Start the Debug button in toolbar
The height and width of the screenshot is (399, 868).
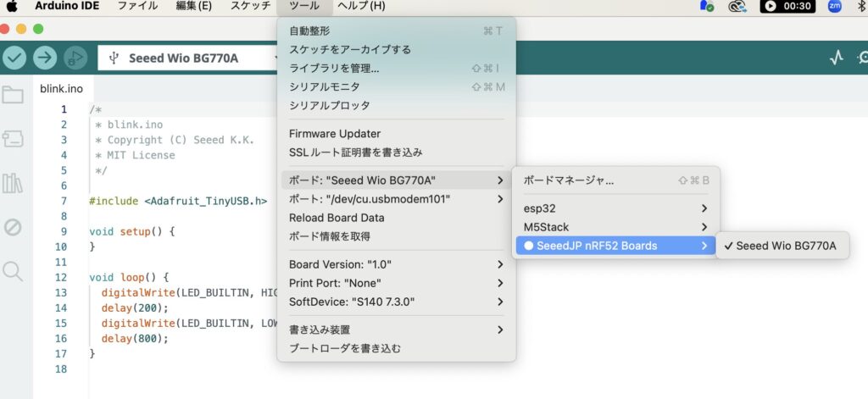(x=75, y=58)
